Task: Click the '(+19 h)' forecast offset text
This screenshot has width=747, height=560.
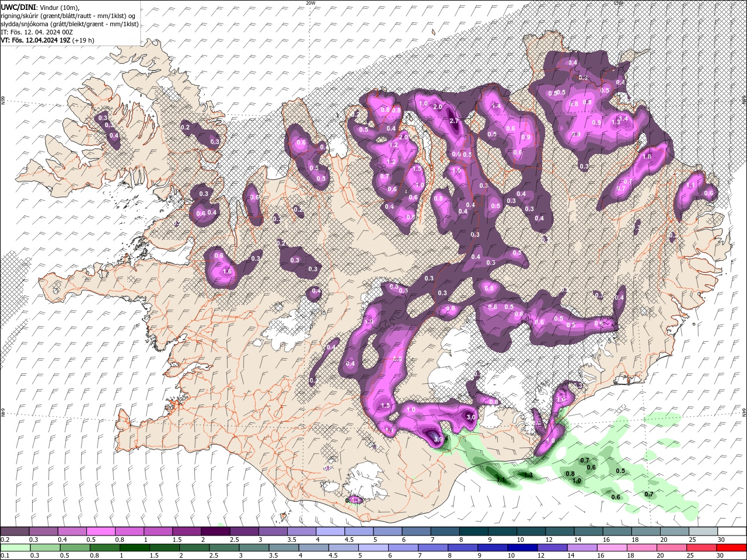Action: click(83, 40)
